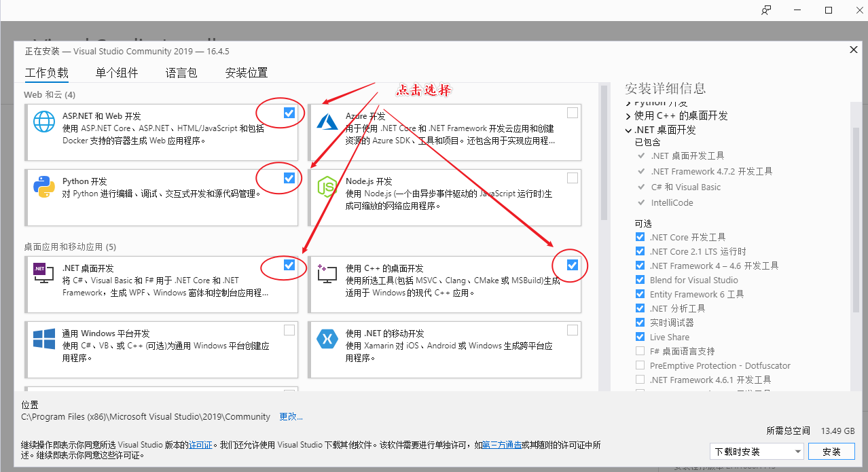868x472 pixels.
Task: Click the Python development icon
Action: tap(43, 187)
